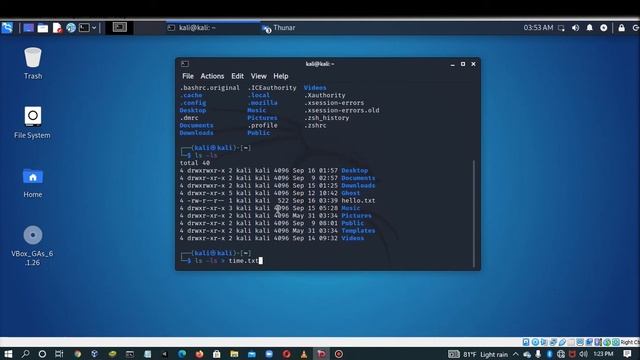
Task: Open the Windows Start menu
Action: 8,354
